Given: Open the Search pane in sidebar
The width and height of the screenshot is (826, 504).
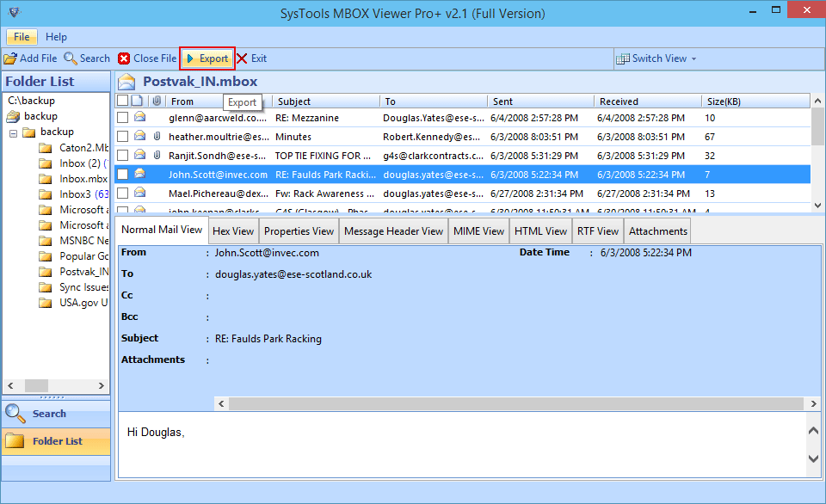Looking at the screenshot, I should [x=56, y=414].
